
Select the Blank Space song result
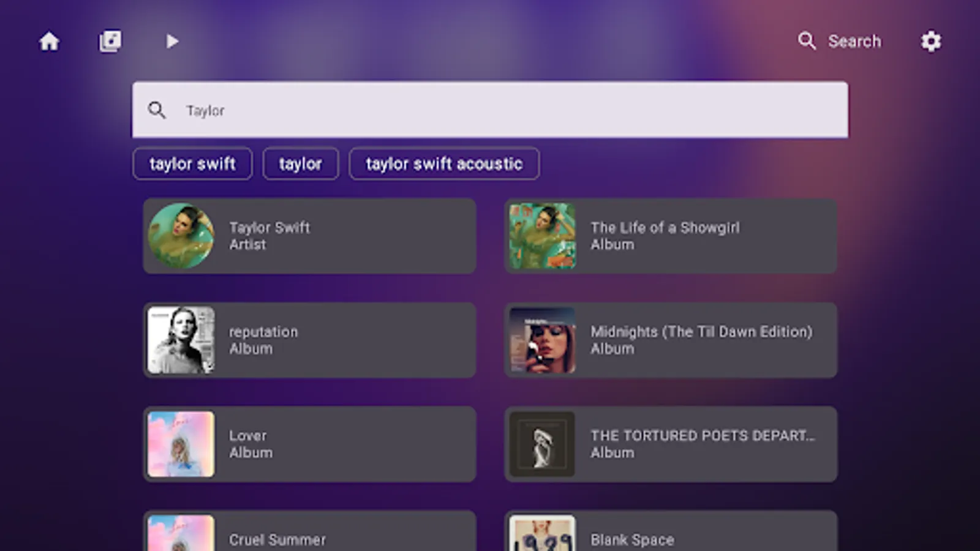click(x=671, y=536)
